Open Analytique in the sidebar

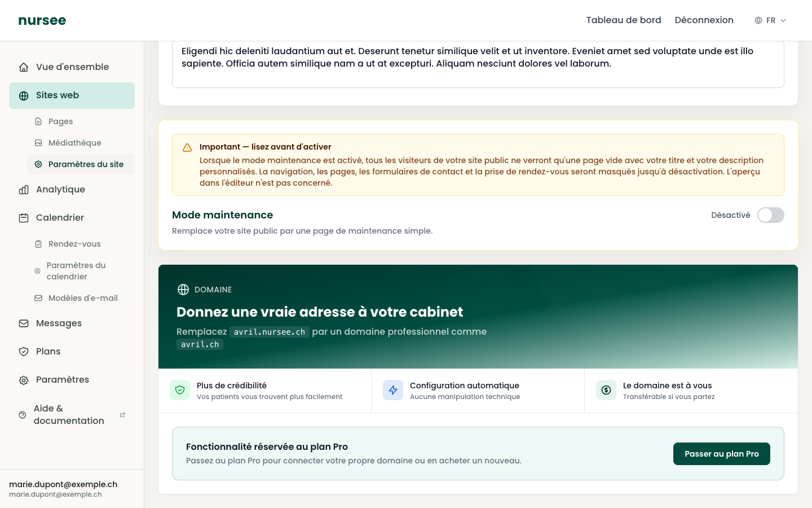click(72, 190)
